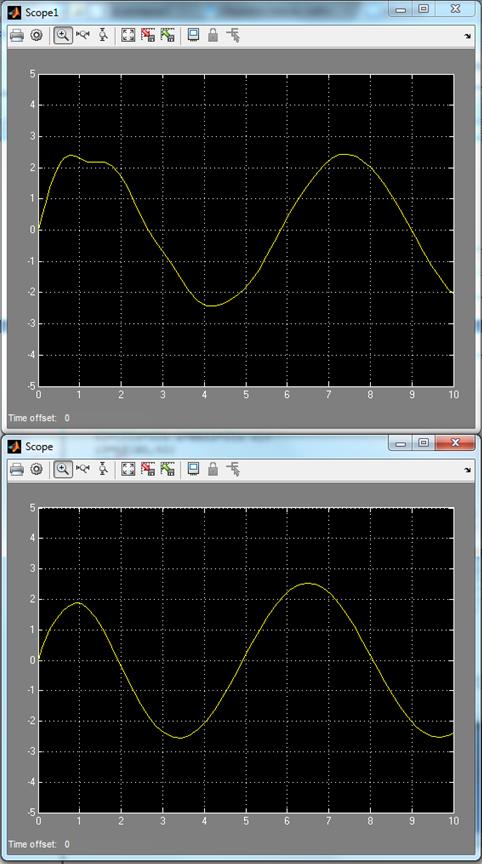Open Parameters gear icon in lower Scope window
The height and width of the screenshot is (864, 482).
pyautogui.click(x=36, y=469)
